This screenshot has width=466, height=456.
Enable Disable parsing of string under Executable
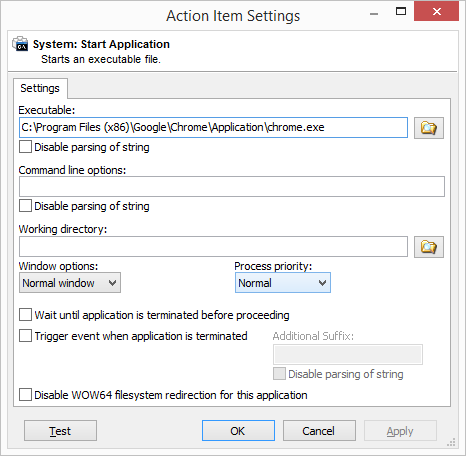pyautogui.click(x=25, y=147)
